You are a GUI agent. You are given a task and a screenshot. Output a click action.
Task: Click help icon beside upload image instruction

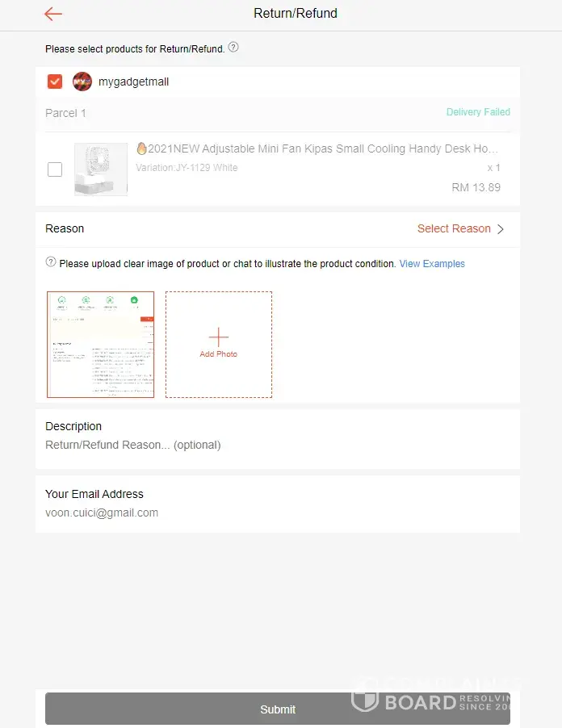[51, 262]
